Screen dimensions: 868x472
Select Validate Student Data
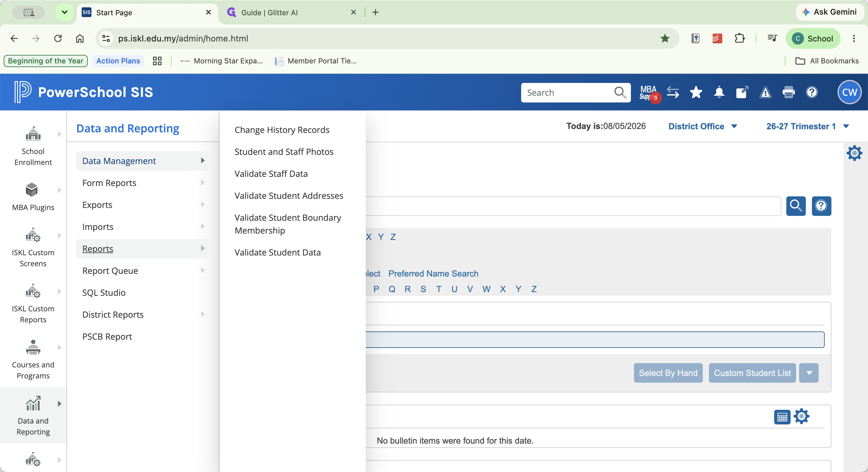(x=278, y=252)
